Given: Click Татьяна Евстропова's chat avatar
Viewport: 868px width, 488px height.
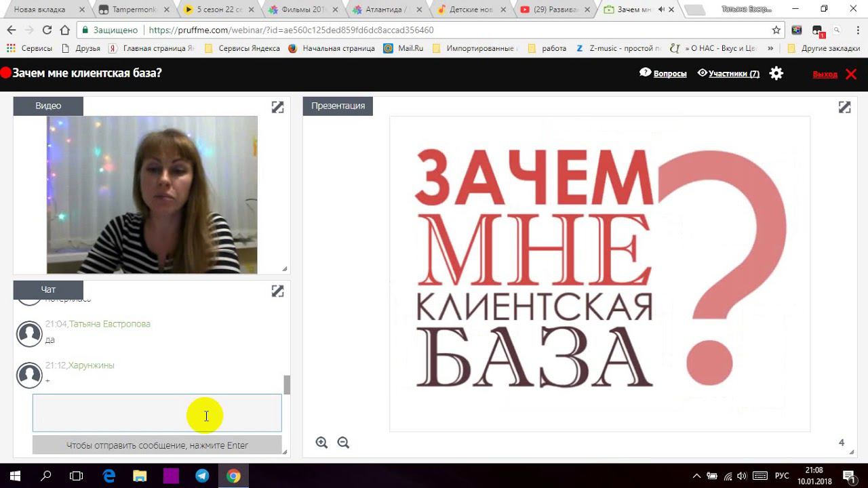Looking at the screenshot, I should click(29, 333).
